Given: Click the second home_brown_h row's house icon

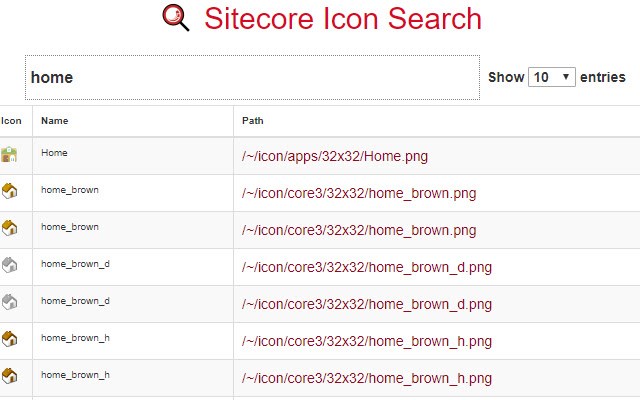Looking at the screenshot, I should 10,377.
